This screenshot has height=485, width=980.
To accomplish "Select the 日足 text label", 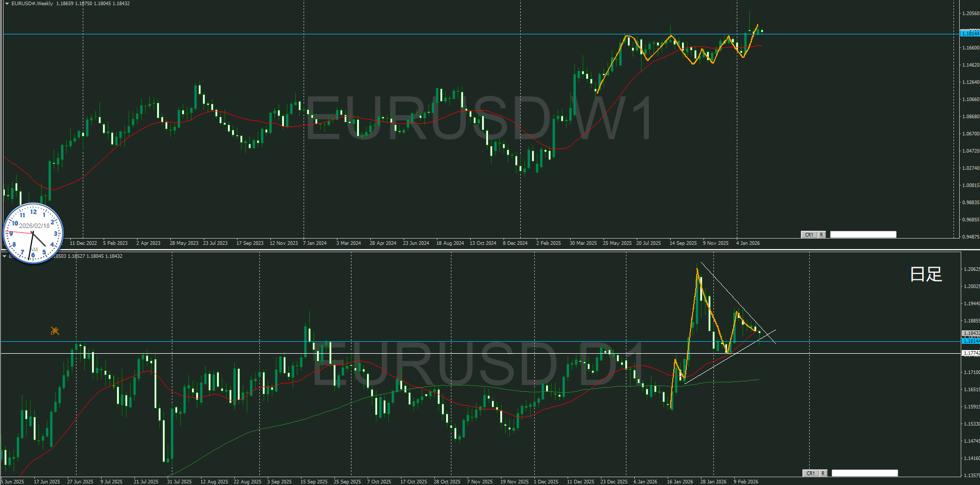I will tap(926, 274).
